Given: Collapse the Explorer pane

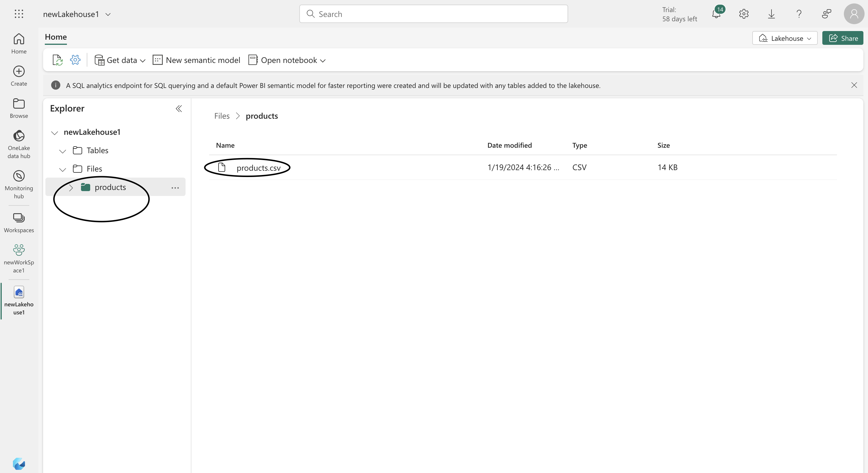Looking at the screenshot, I should [x=179, y=109].
